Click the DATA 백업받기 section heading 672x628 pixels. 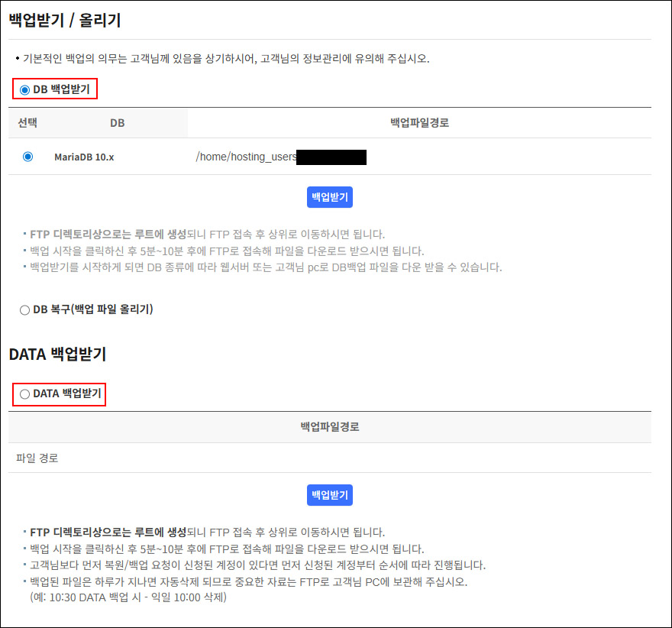[x=57, y=354]
